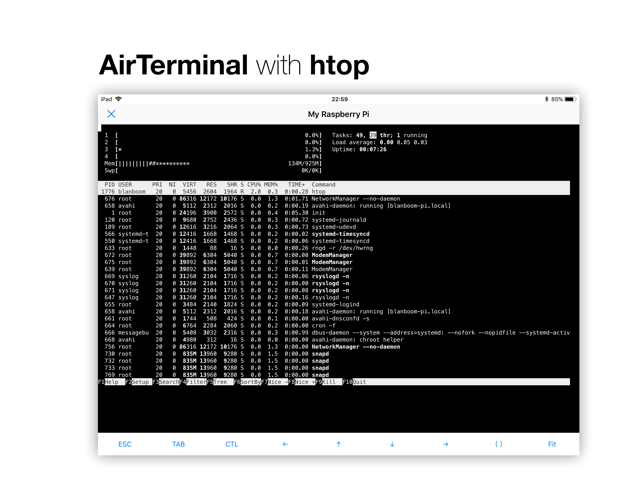The height and width of the screenshot is (482, 643).
Task: Select F7 Nice - in htop
Action: coord(275,381)
